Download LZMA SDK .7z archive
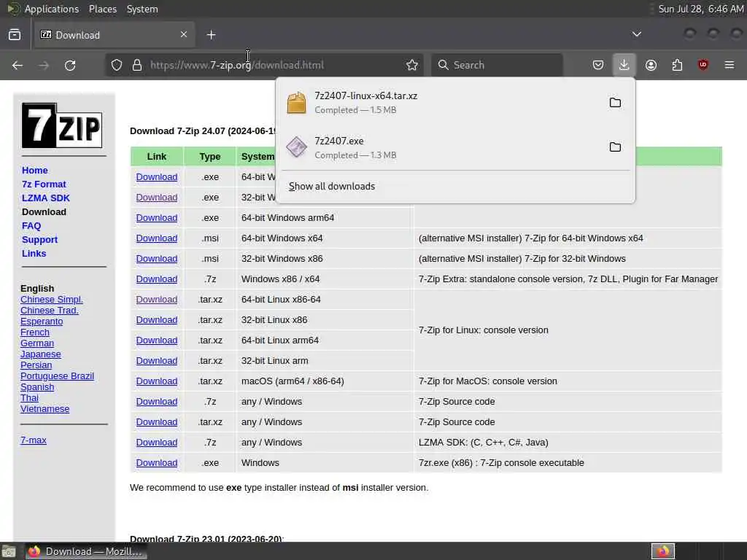The image size is (747, 560). 157,443
